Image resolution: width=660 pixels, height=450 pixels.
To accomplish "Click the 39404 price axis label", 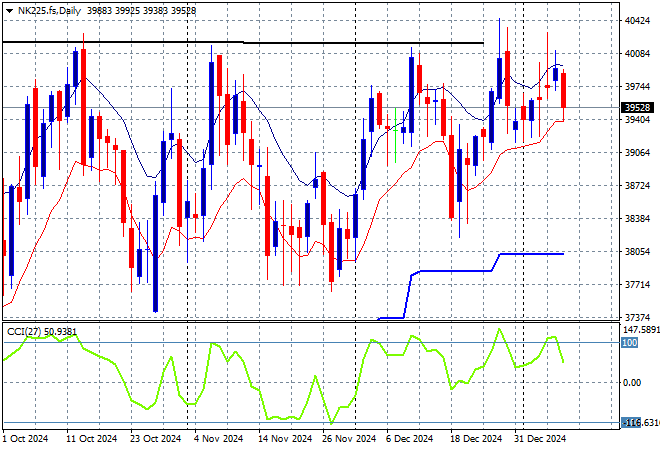I will tap(637, 120).
